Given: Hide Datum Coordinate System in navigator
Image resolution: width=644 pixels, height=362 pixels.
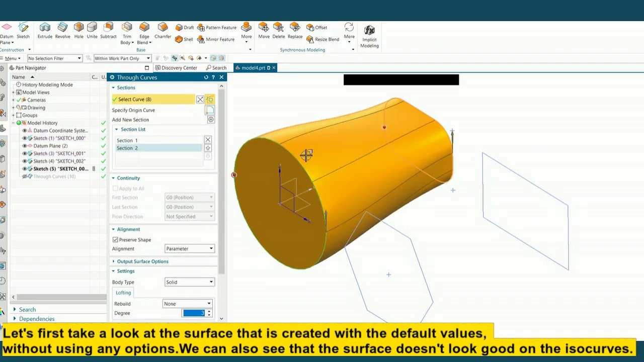Looking at the screenshot, I should coord(24,131).
